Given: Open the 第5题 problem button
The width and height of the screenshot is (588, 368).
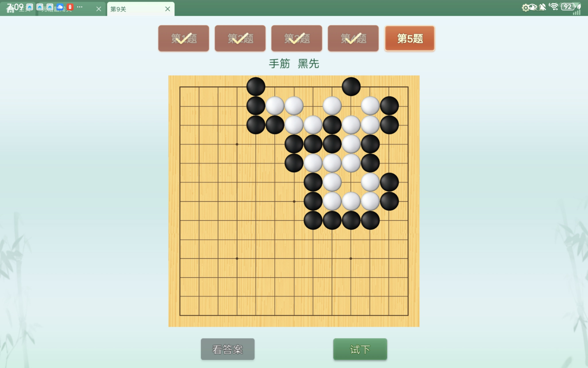Looking at the screenshot, I should tap(410, 38).
